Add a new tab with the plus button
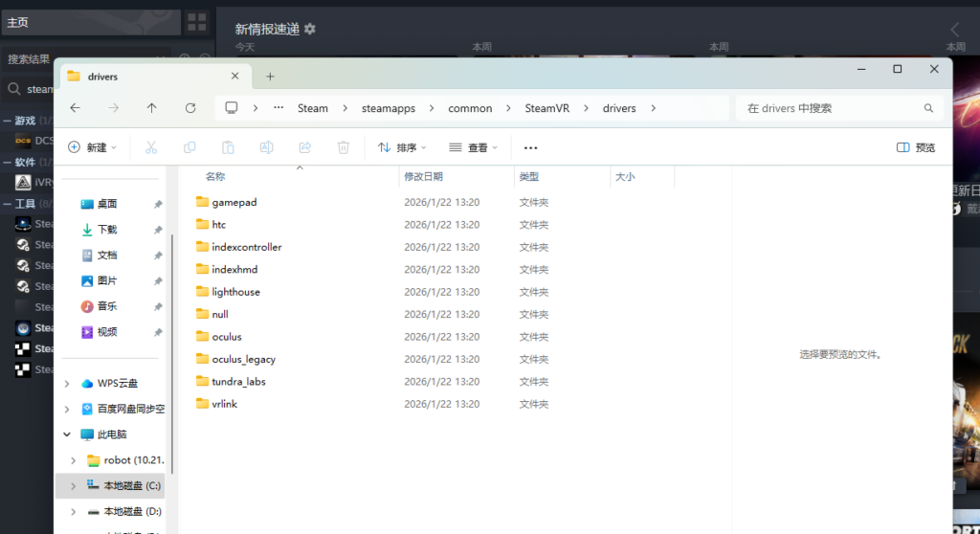Image resolution: width=980 pixels, height=534 pixels. (270, 77)
